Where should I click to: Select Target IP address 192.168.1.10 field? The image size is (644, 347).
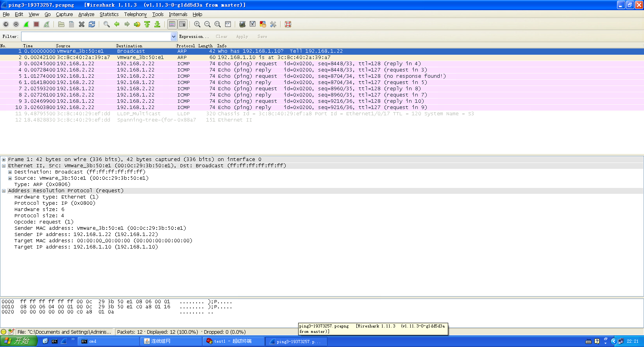[x=86, y=247]
